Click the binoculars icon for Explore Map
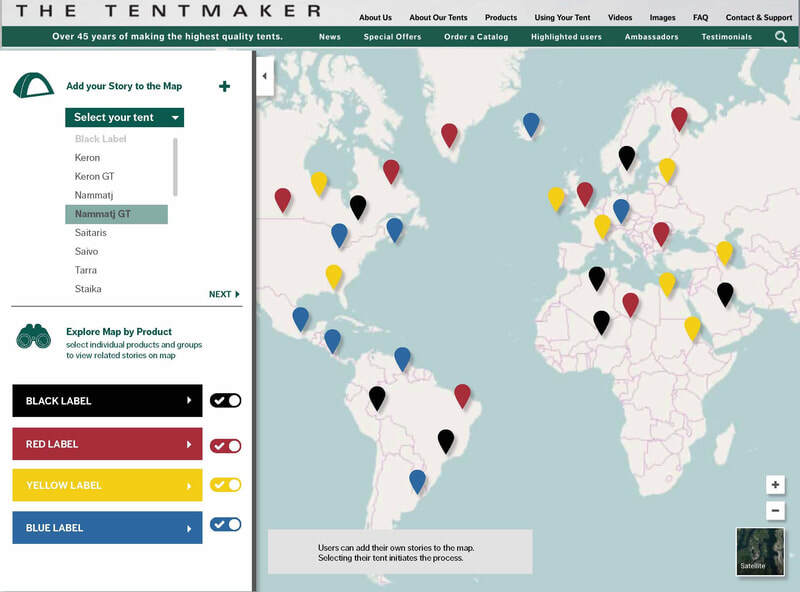The width and height of the screenshot is (800, 592). [x=34, y=336]
